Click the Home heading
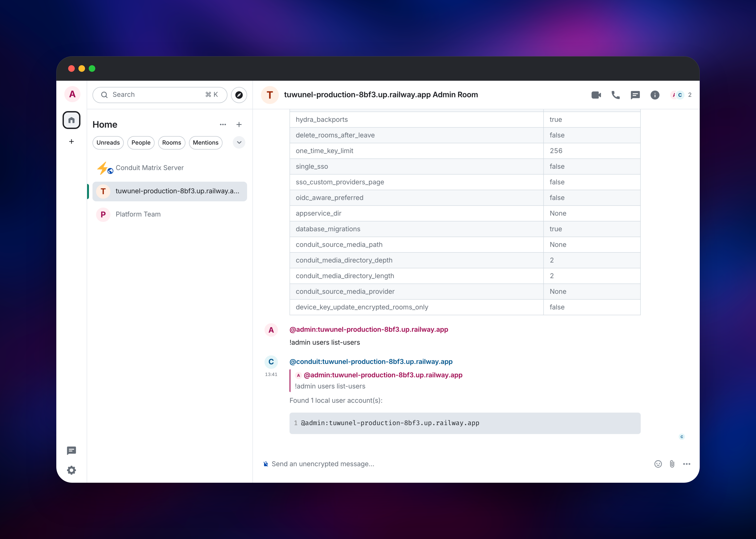 (x=105, y=125)
